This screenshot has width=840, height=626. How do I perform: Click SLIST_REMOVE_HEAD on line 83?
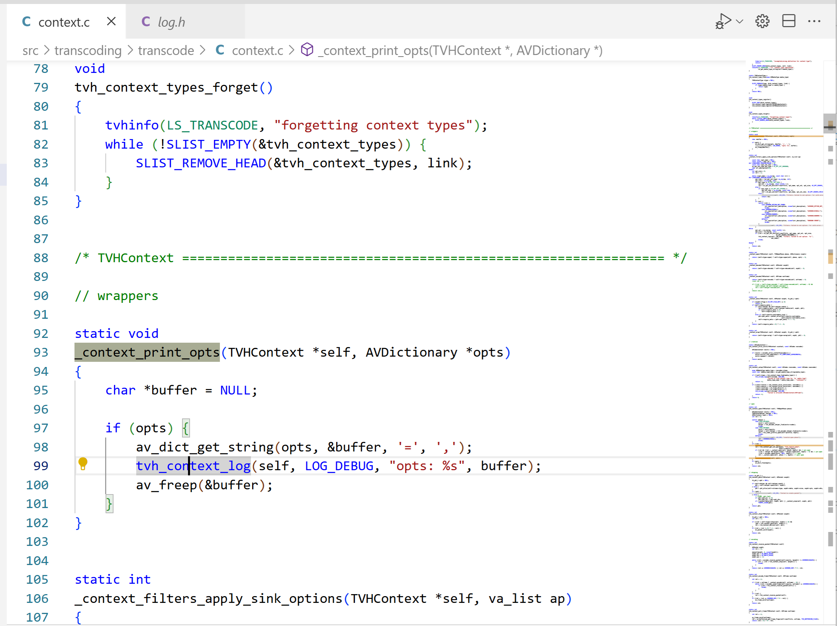[x=201, y=163]
